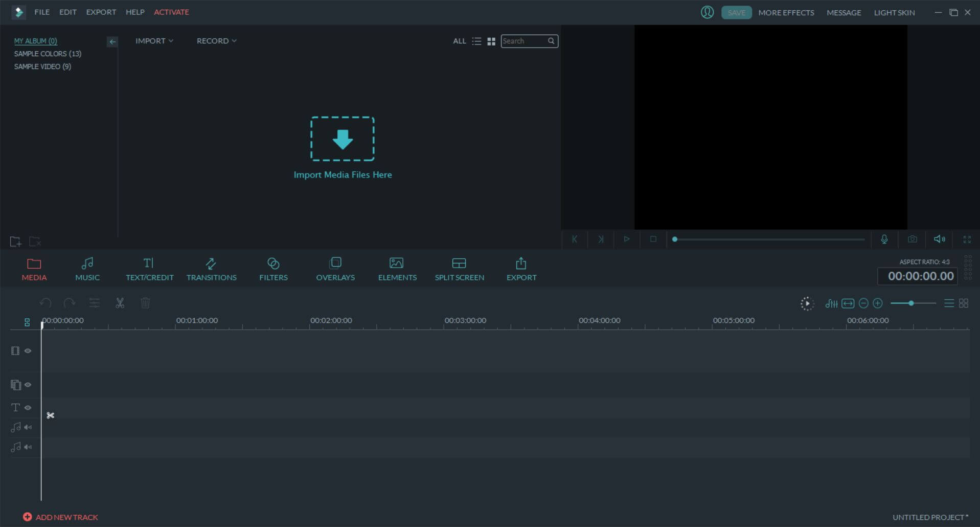Go to next frame in preview

point(601,239)
